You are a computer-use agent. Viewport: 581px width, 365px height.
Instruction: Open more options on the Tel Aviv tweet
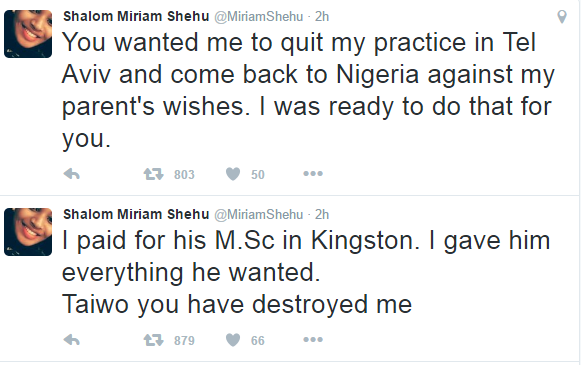313,173
